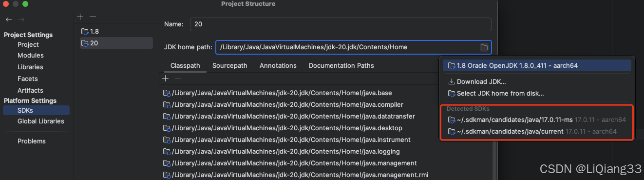Click folder icon beside java.logging entry
The image size is (644, 180).
pyautogui.click(x=167, y=151)
